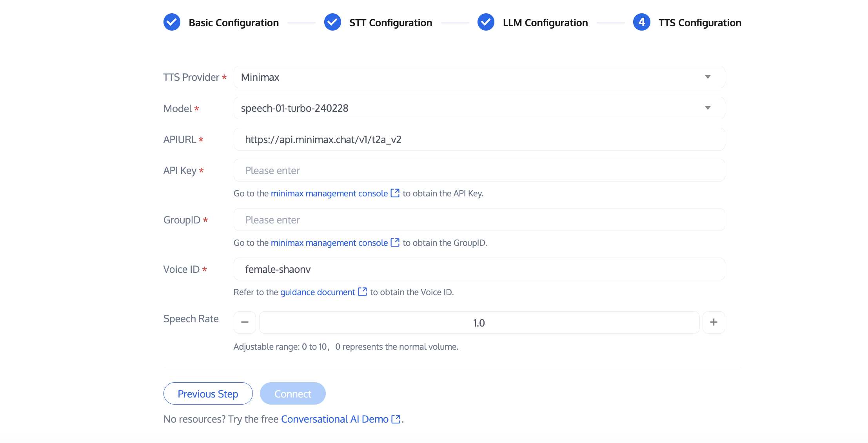This screenshot has width=868, height=443.
Task: Switch to the STT Configuration step label
Action: [x=390, y=23]
